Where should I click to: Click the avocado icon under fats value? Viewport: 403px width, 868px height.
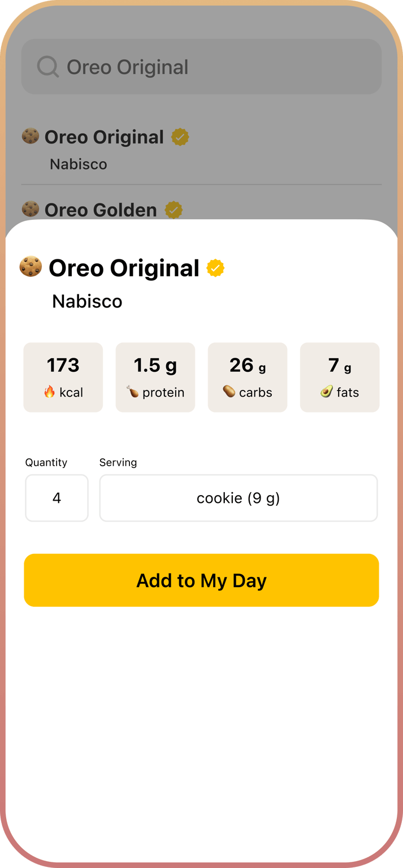[325, 392]
